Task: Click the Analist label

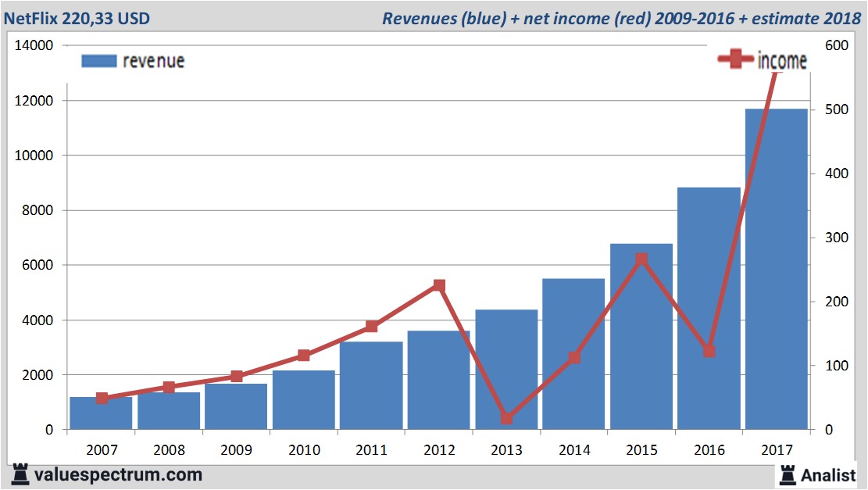Action: (x=828, y=474)
